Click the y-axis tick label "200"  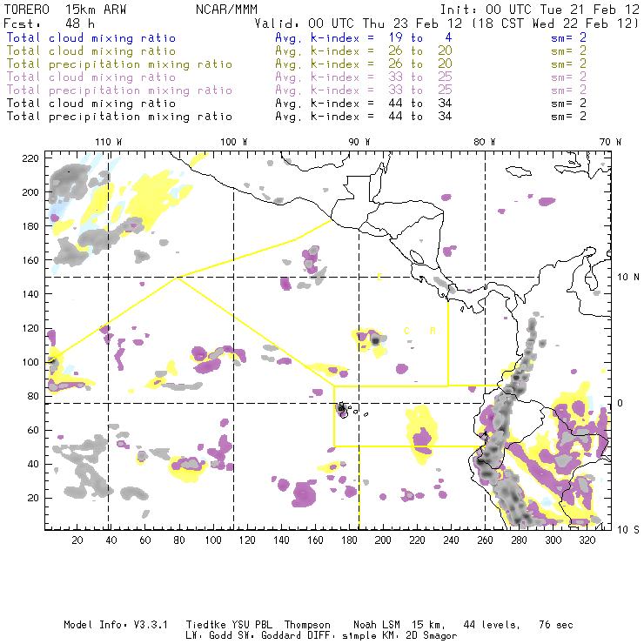coord(30,192)
